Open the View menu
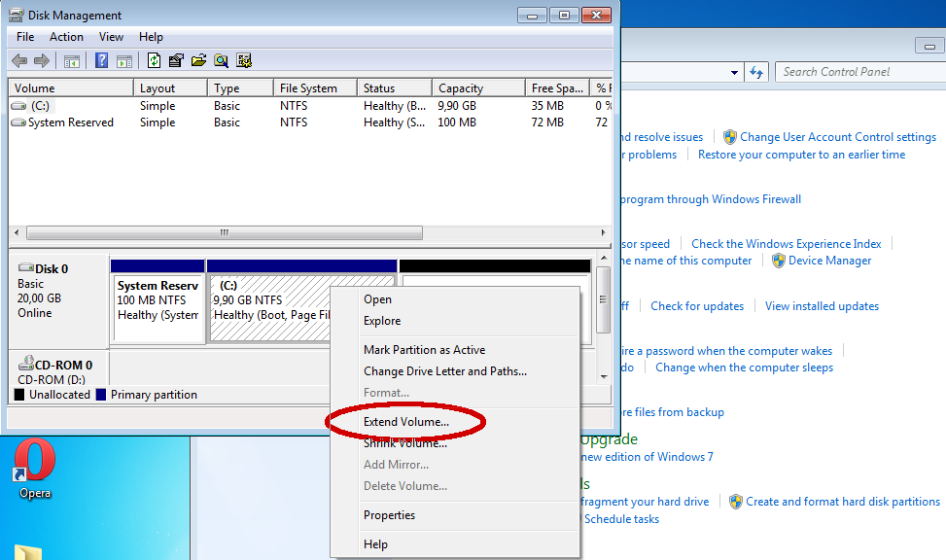 click(112, 37)
